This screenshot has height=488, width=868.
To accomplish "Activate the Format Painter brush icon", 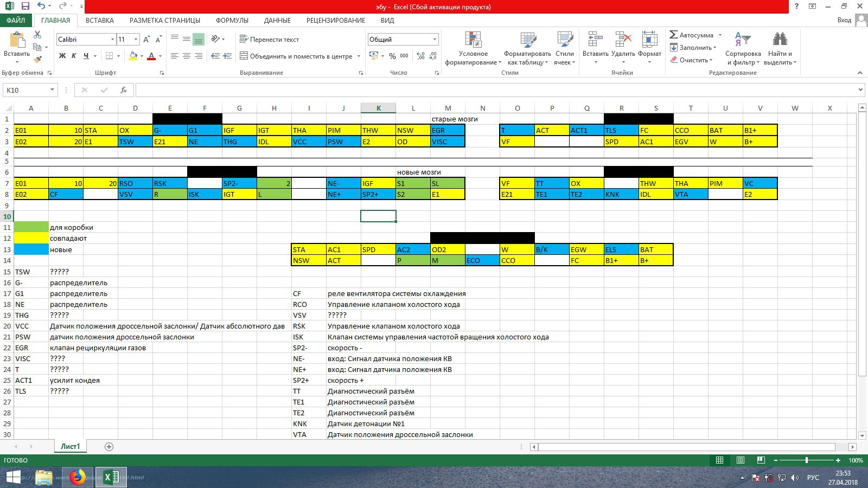I will pos(37,60).
